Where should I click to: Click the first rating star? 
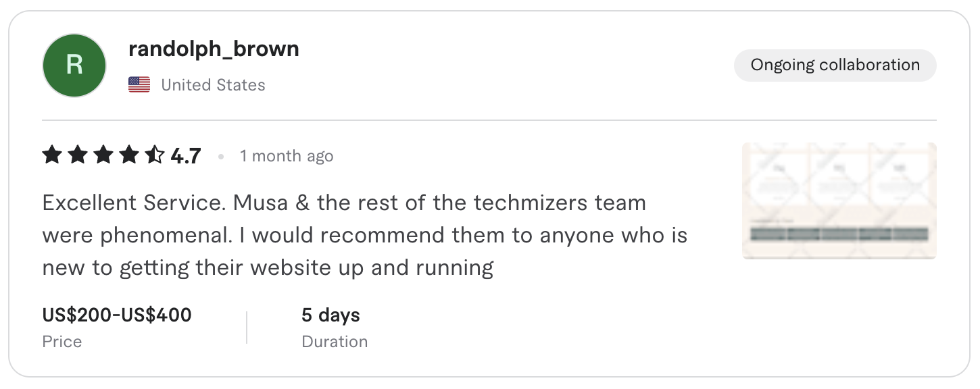(52, 155)
